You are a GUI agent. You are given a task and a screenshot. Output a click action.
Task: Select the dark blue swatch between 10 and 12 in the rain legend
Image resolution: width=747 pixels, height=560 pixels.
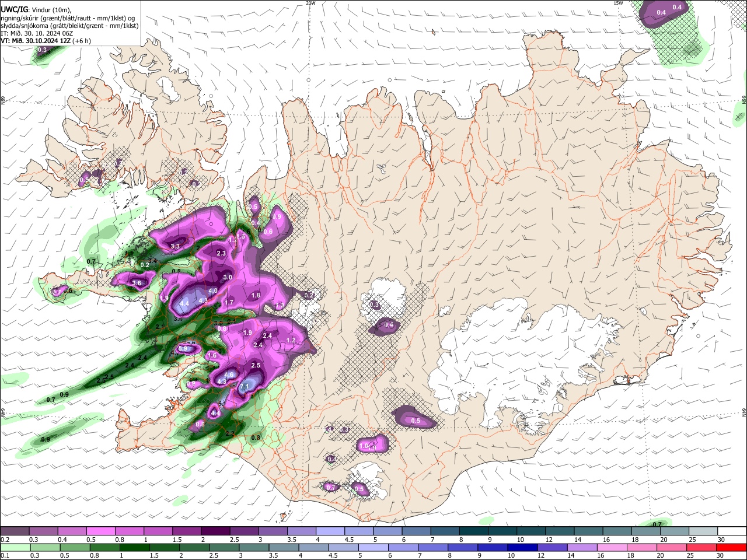point(522,547)
